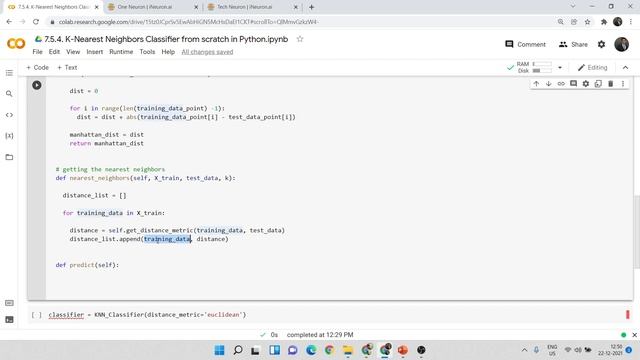This screenshot has width=640, height=360.
Task: Bookmark this page with star icon
Action: 587,22
